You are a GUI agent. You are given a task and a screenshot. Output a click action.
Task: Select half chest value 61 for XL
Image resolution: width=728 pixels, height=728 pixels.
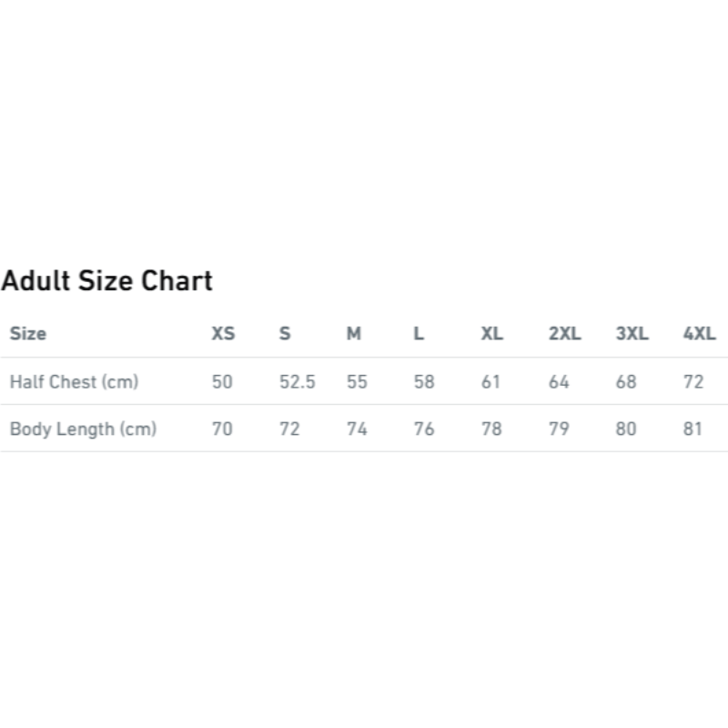coord(491,382)
